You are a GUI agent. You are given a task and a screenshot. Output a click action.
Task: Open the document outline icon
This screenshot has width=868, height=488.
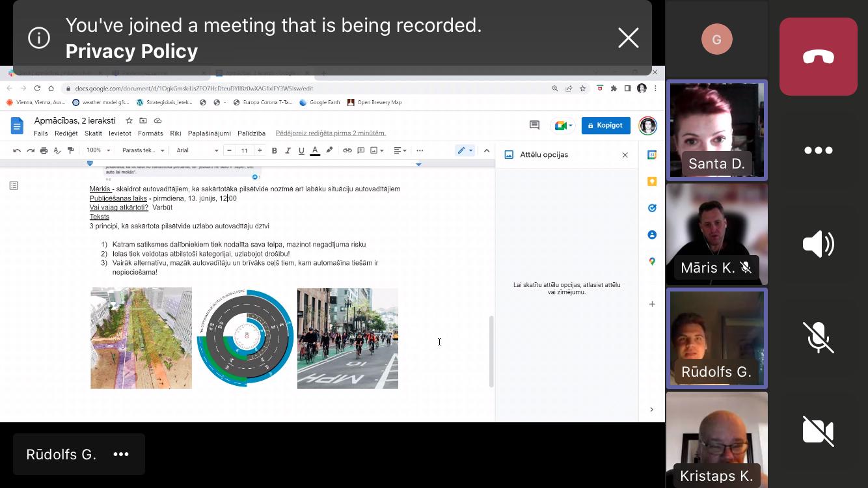(x=14, y=186)
